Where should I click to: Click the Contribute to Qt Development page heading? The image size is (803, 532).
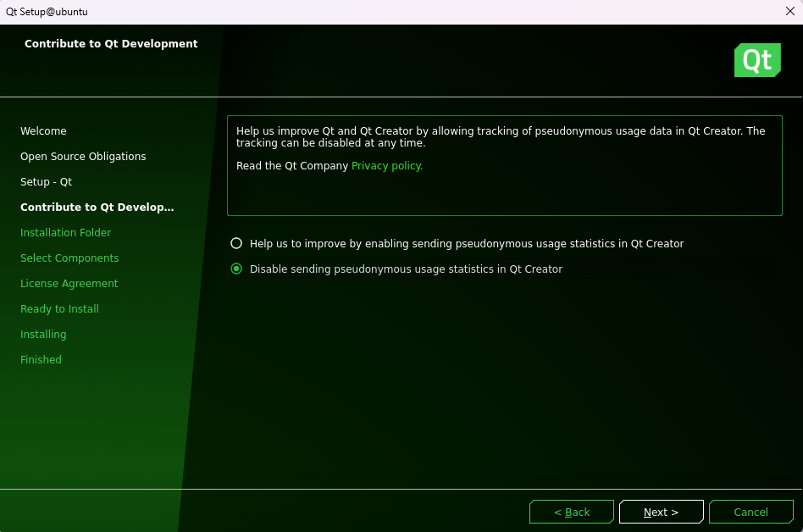click(x=111, y=44)
